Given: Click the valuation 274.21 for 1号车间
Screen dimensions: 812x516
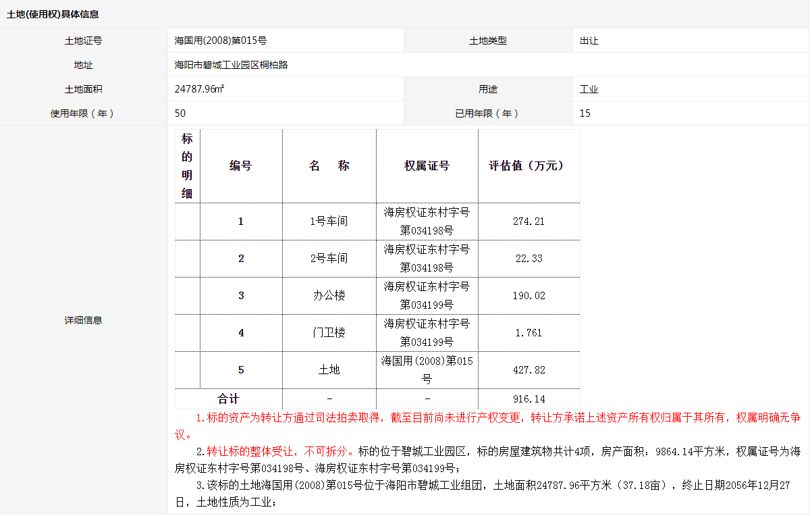Looking at the screenshot, I should 529,222.
